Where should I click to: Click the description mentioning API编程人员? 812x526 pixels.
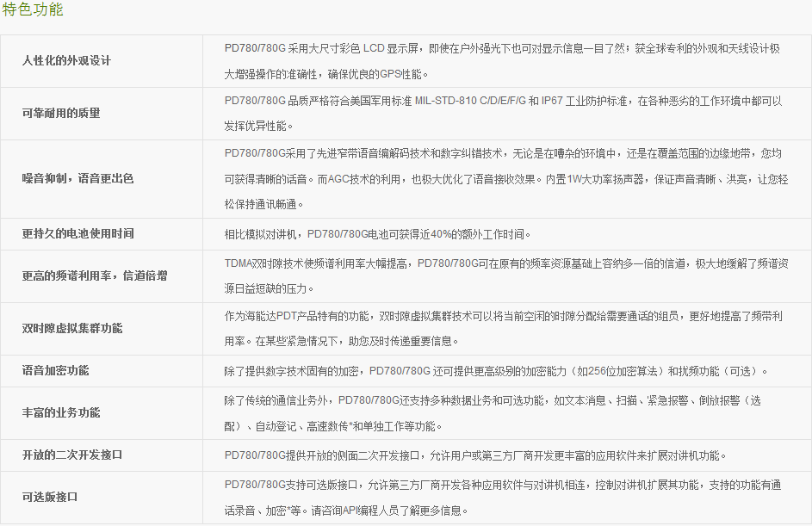pyautogui.click(x=502, y=498)
